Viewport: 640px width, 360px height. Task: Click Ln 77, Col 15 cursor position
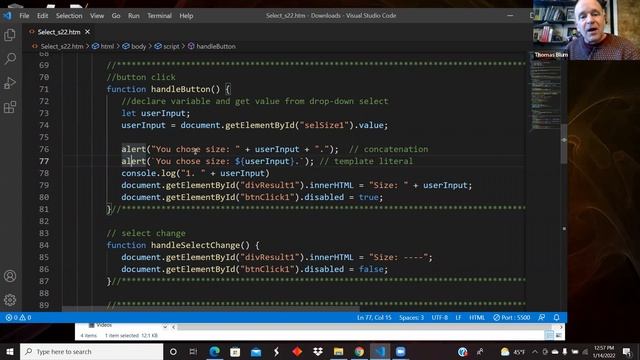(x=374, y=317)
